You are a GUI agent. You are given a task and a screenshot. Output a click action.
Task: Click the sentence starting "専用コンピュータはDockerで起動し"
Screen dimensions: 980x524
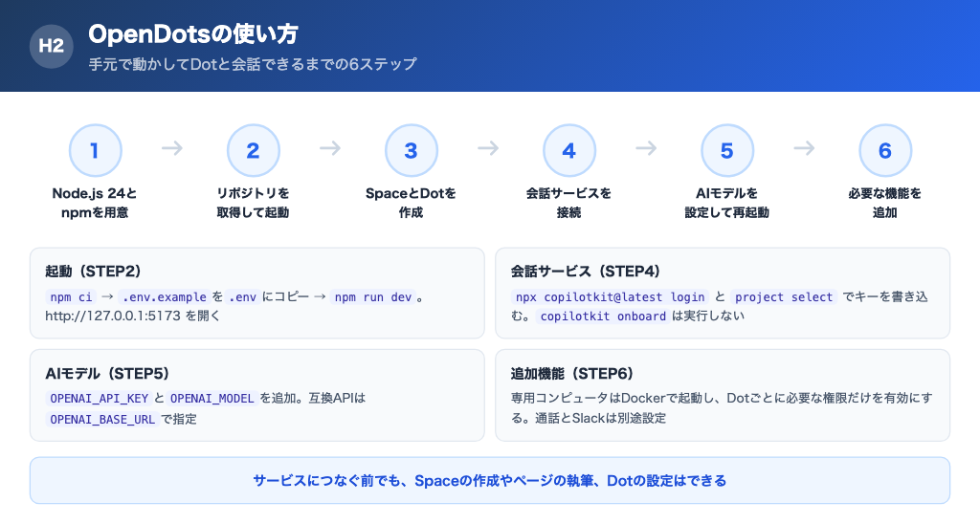coord(722,408)
